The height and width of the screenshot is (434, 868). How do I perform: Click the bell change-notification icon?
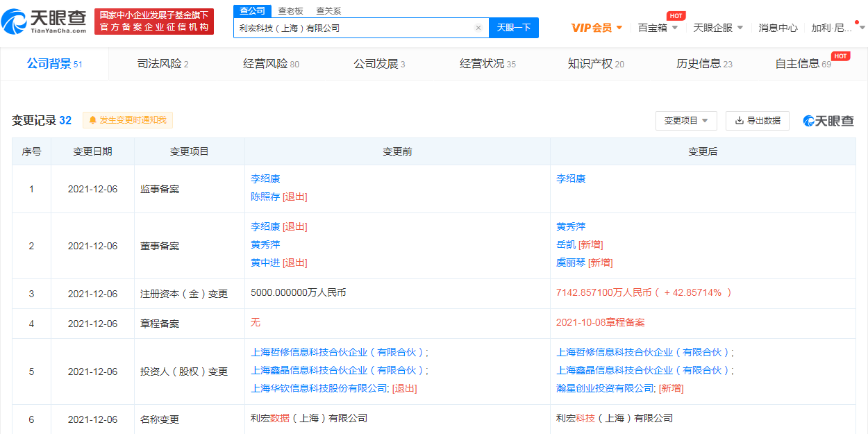point(92,120)
